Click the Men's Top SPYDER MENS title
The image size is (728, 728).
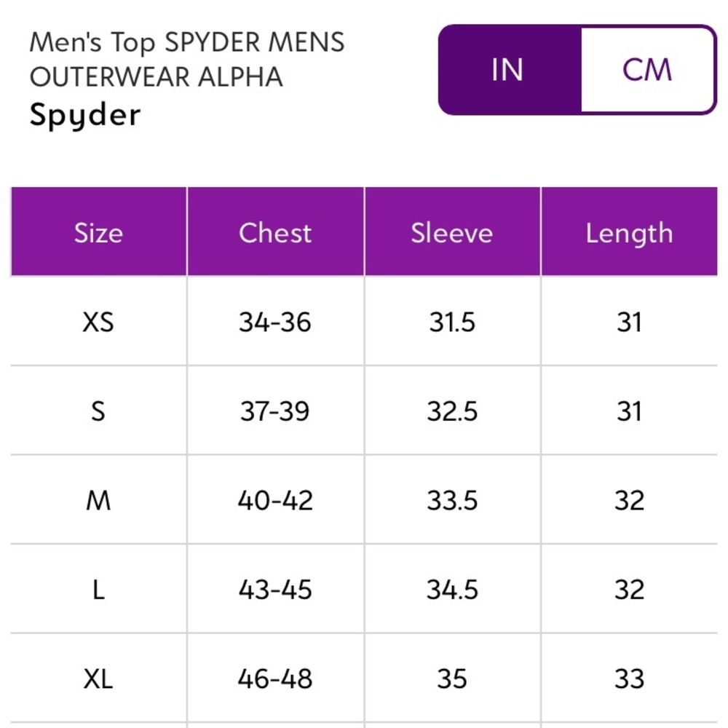186,44
